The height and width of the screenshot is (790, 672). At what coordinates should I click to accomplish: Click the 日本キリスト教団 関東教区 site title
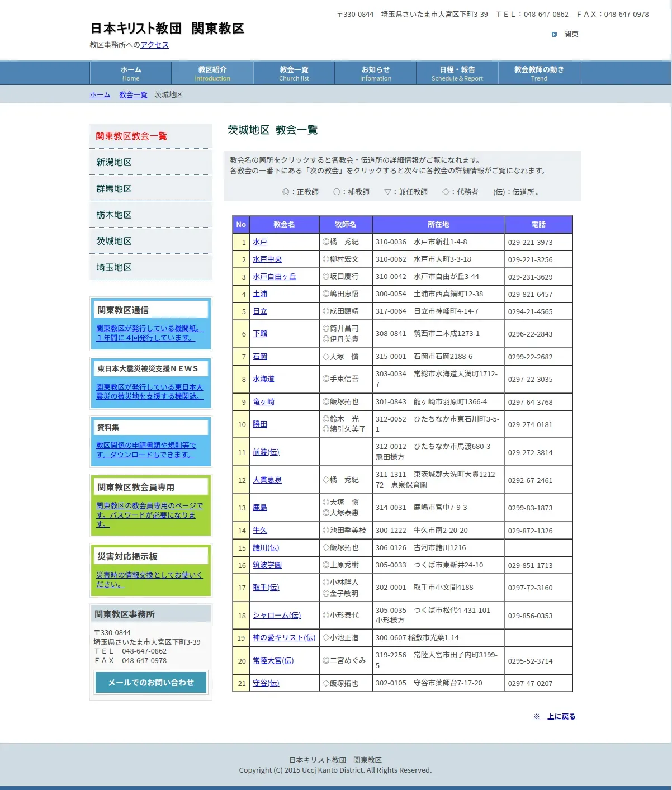pyautogui.click(x=167, y=29)
